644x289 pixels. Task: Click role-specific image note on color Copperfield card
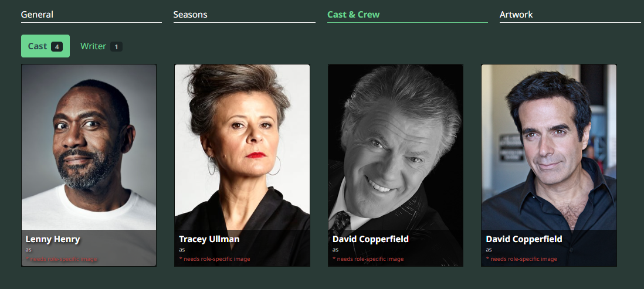pos(521,259)
